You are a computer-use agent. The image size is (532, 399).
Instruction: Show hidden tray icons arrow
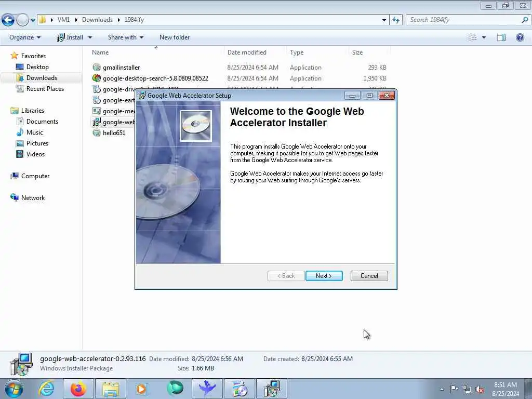[442, 389]
